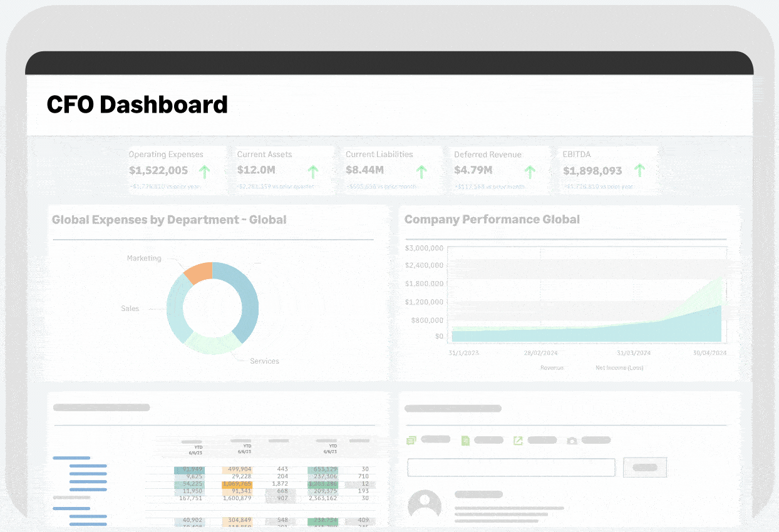Click the Operating Expenses trend arrow icon
The image size is (779, 532).
pos(205,173)
